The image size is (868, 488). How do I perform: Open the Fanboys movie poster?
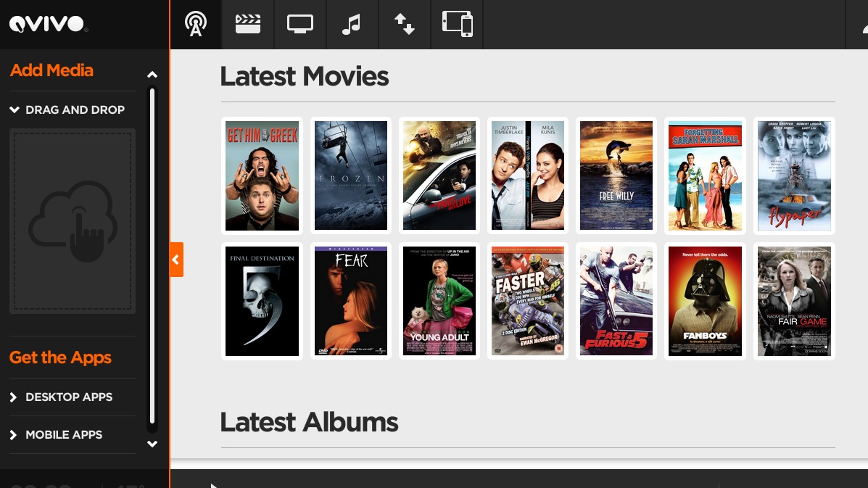[705, 301]
